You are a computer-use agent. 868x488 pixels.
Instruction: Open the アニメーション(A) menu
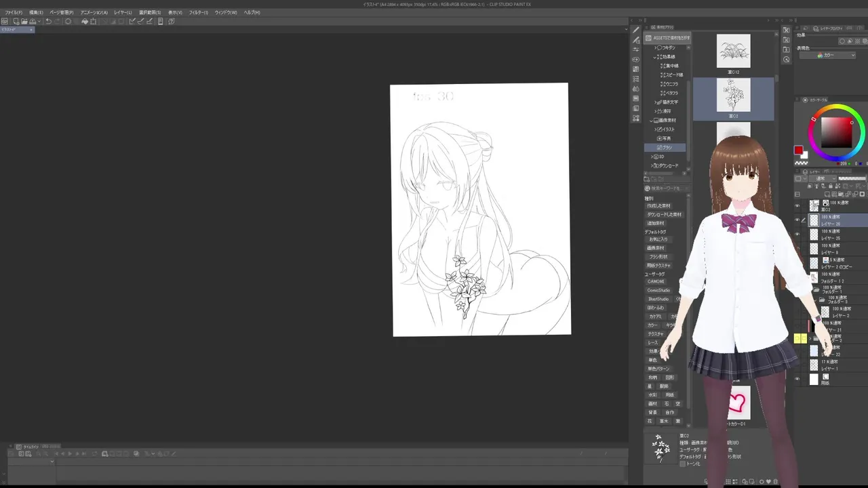94,12
